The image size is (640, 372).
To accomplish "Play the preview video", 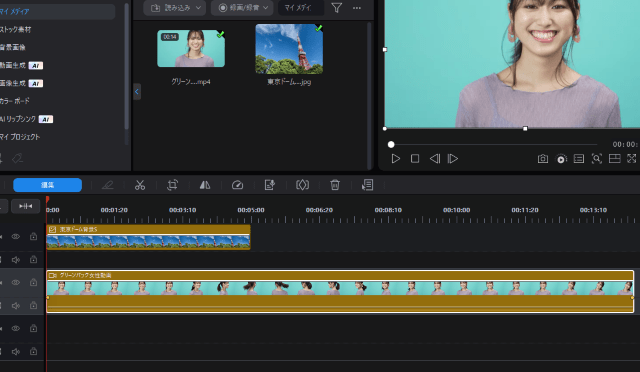I will (396, 159).
